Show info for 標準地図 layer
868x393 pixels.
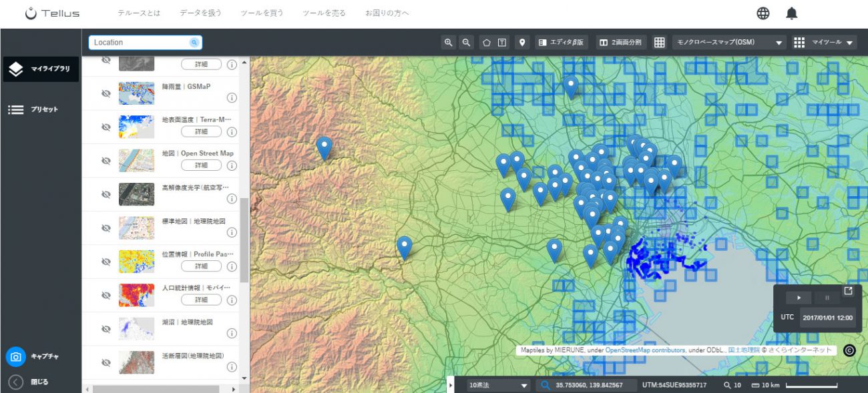click(232, 232)
